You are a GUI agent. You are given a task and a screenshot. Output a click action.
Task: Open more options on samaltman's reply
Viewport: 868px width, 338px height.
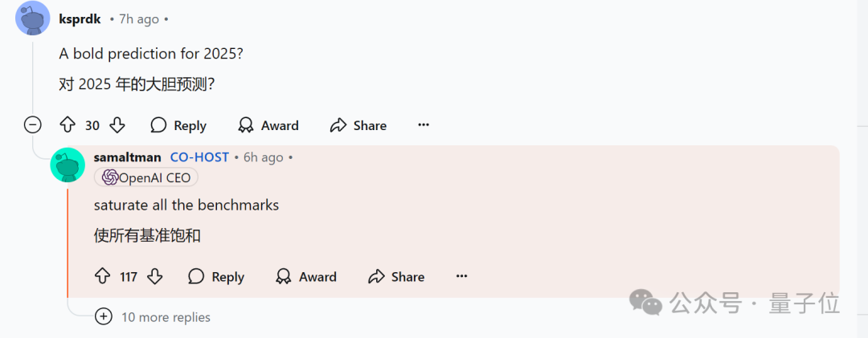coord(461,276)
